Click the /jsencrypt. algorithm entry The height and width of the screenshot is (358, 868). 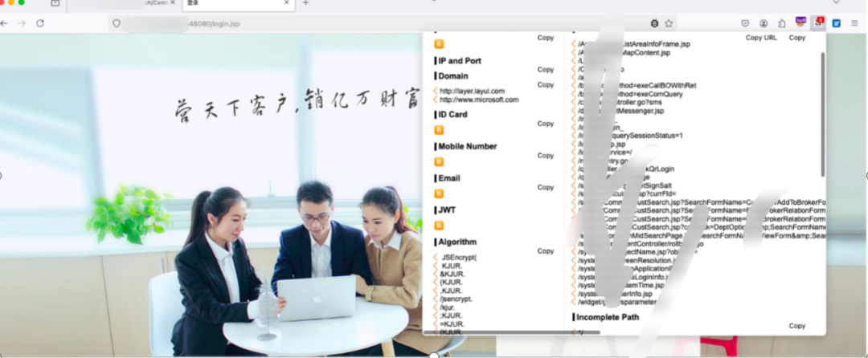click(x=456, y=299)
